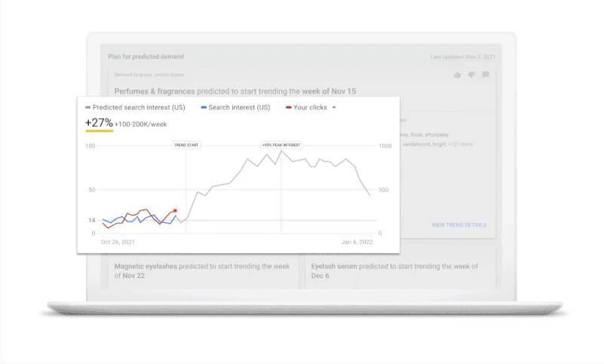Viewport: 604px width, 364px height.
Task: Open the comment feedback icon
Action: [x=486, y=75]
